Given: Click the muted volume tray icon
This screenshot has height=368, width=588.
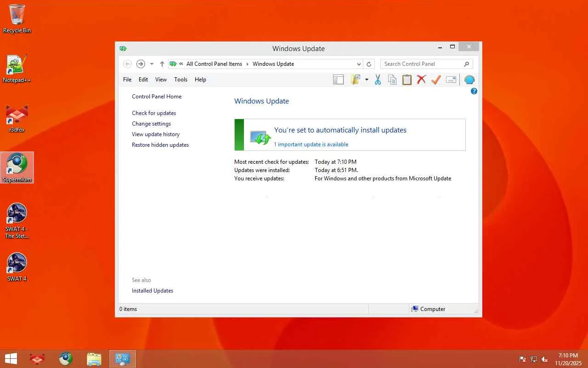Looking at the screenshot, I should (x=545, y=359).
